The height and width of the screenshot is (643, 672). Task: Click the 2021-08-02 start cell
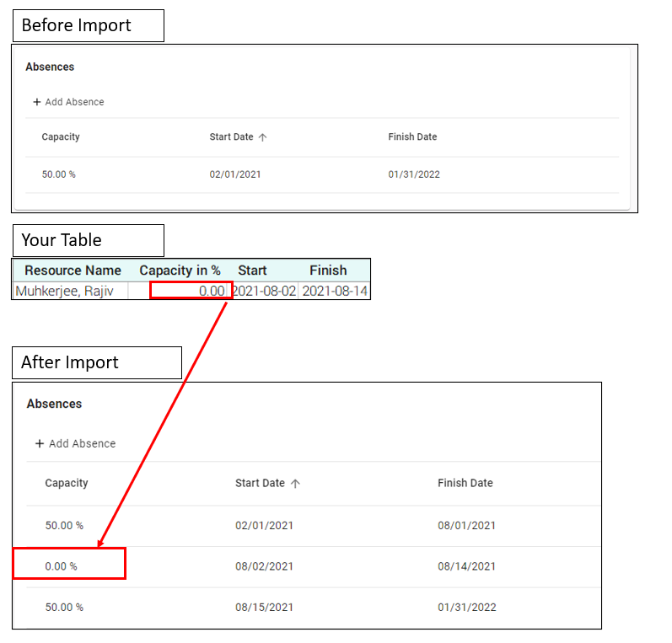click(265, 291)
